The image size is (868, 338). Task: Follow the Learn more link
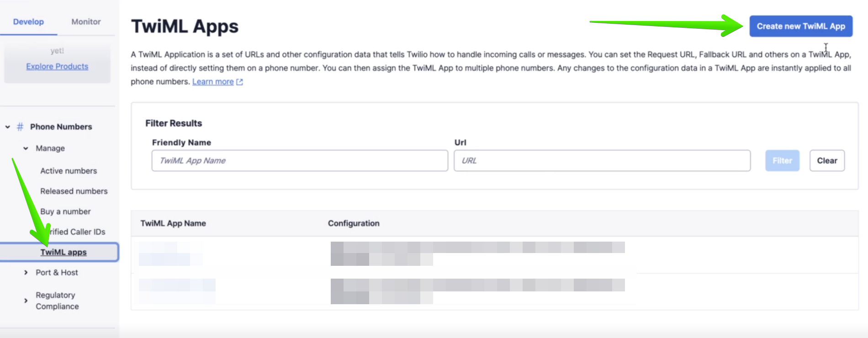(x=213, y=81)
